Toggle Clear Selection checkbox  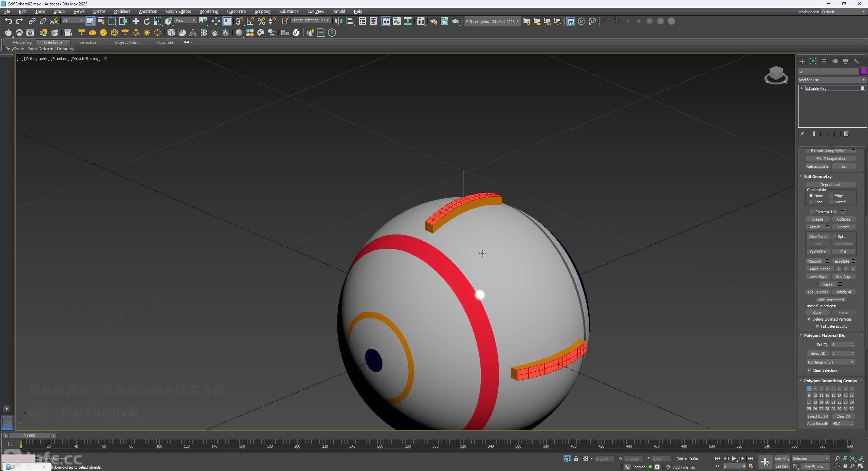point(809,370)
